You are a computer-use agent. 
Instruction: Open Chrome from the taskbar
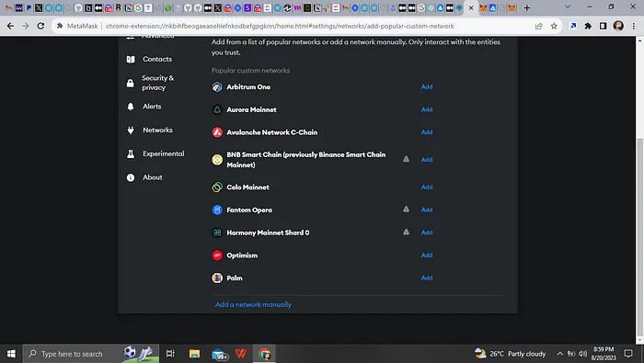[x=265, y=354]
